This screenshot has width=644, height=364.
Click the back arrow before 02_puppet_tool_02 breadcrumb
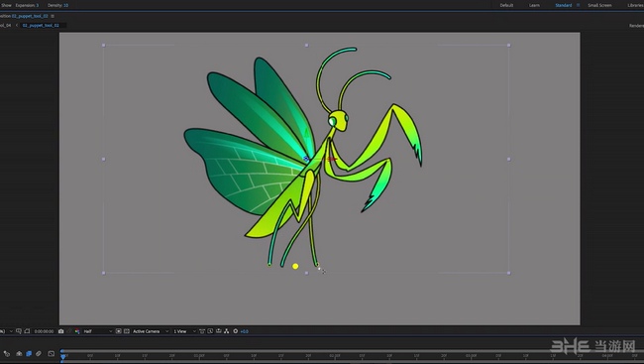pyautogui.click(x=17, y=26)
